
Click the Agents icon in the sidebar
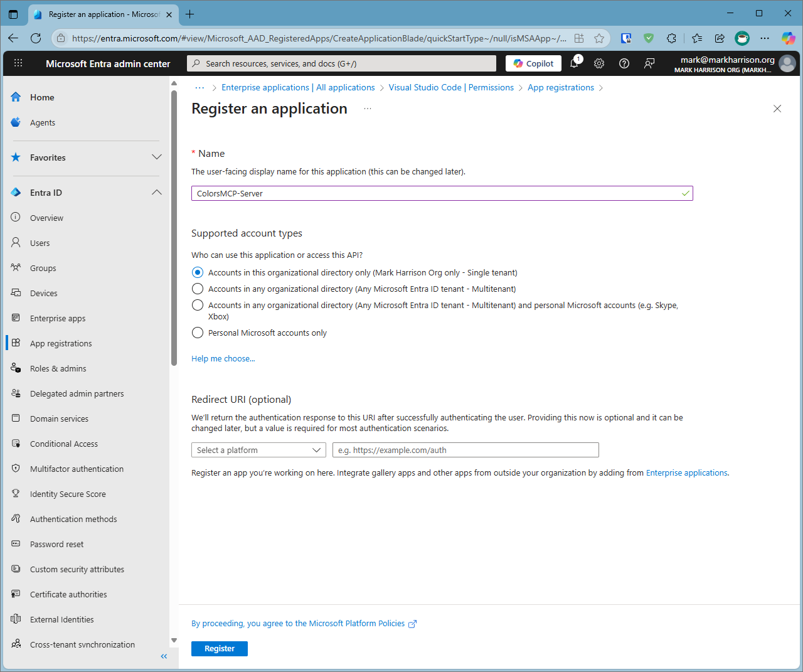coord(15,122)
